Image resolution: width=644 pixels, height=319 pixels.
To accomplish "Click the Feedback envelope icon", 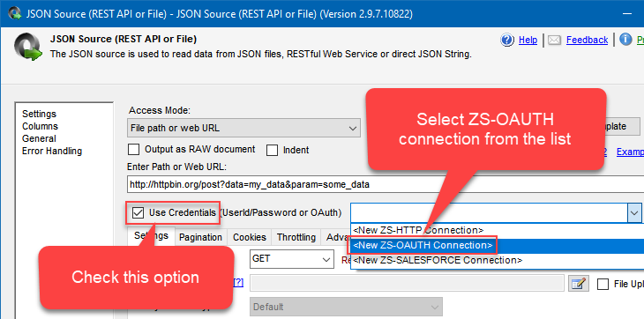I will (x=555, y=41).
